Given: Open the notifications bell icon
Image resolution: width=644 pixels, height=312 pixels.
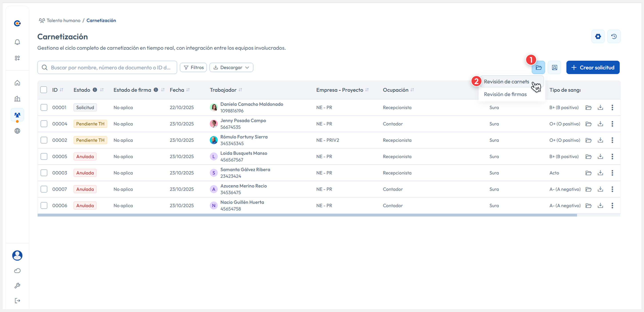Looking at the screenshot, I should pyautogui.click(x=17, y=42).
